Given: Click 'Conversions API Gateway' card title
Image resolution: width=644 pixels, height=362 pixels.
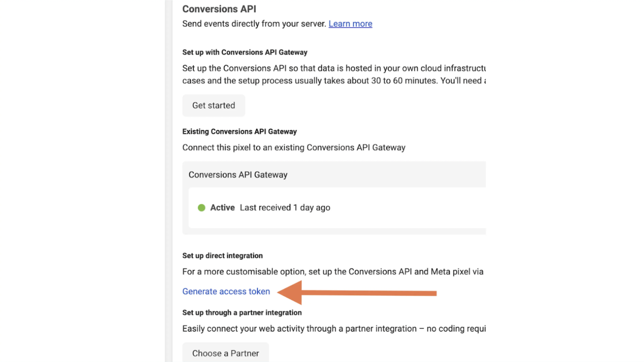Looking at the screenshot, I should coord(238,175).
